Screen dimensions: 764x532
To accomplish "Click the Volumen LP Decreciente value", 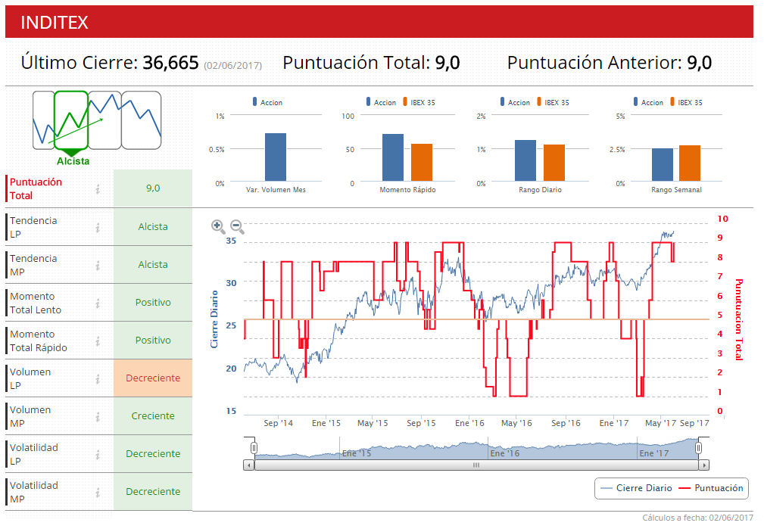I will coord(153,378).
